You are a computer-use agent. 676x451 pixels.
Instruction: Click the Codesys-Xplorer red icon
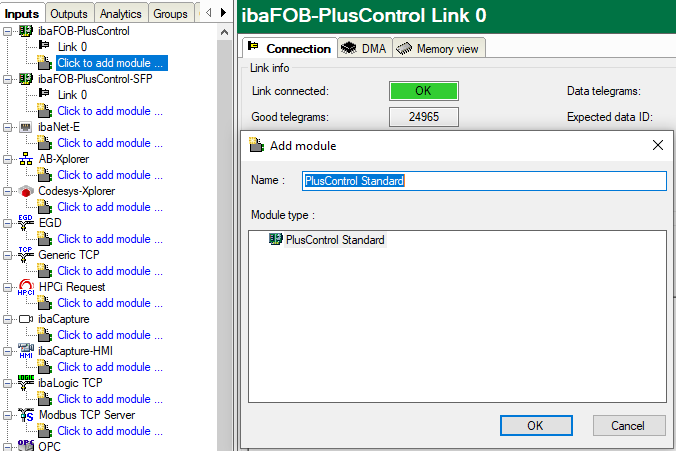click(x=26, y=191)
